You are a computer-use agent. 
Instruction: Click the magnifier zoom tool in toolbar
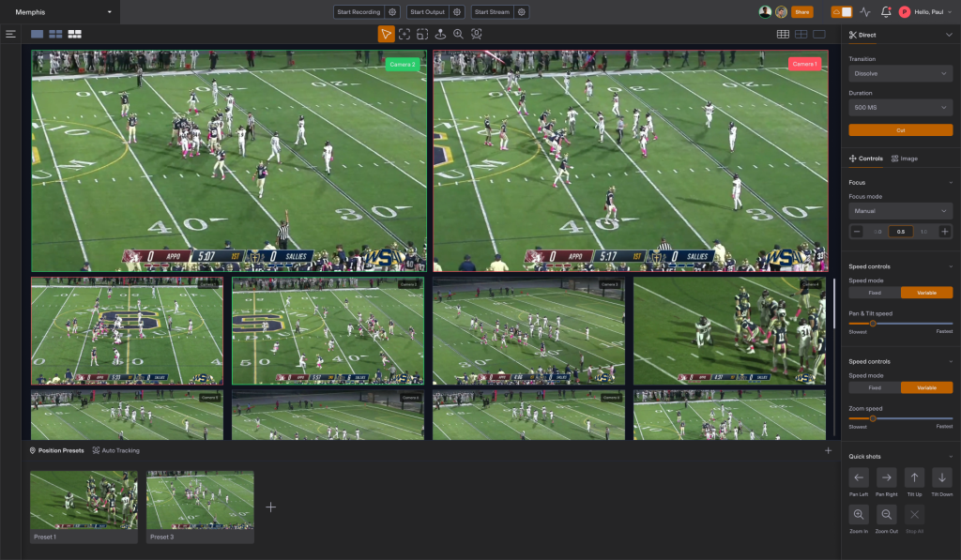pyautogui.click(x=458, y=35)
